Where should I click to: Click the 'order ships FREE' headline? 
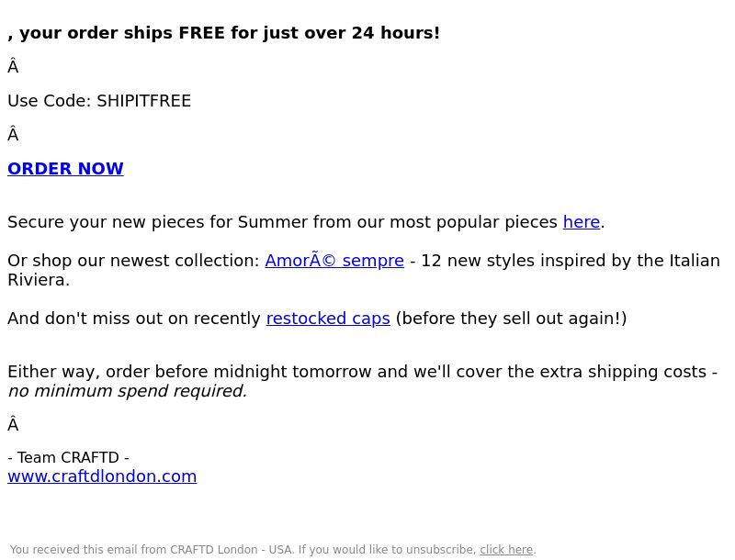223,33
